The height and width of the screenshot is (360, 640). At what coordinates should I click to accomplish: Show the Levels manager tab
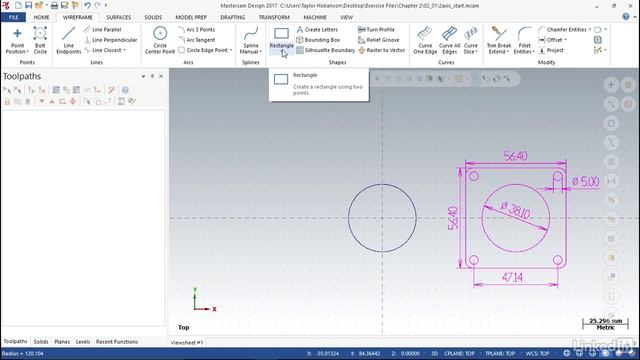[83, 342]
